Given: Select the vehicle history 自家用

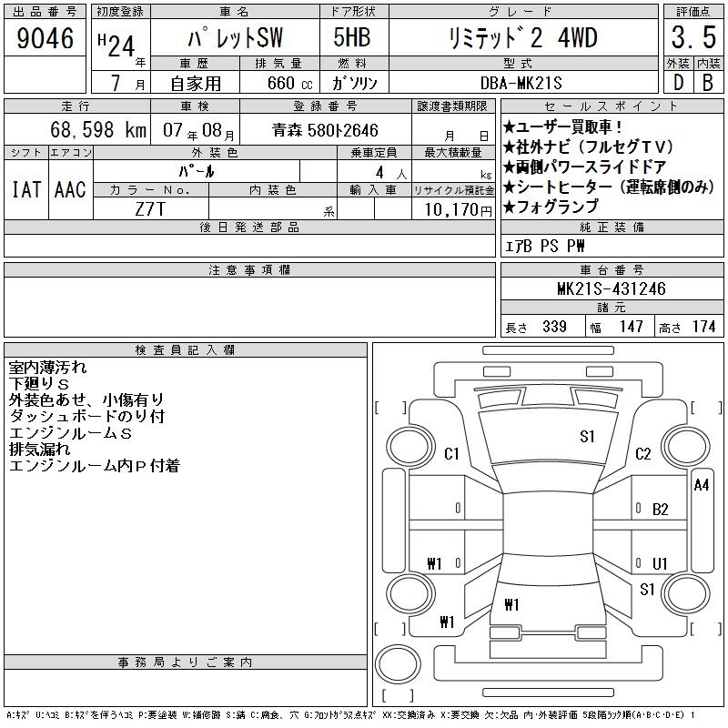Looking at the screenshot, I should click(196, 84).
